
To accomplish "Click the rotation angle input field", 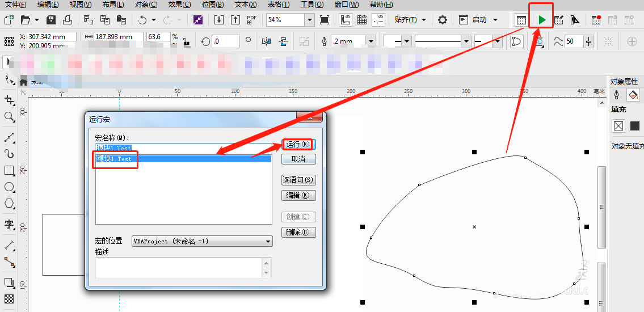I will pyautogui.click(x=226, y=41).
